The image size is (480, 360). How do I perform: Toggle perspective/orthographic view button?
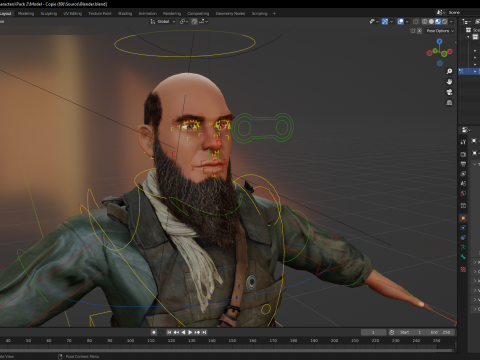tap(449, 103)
